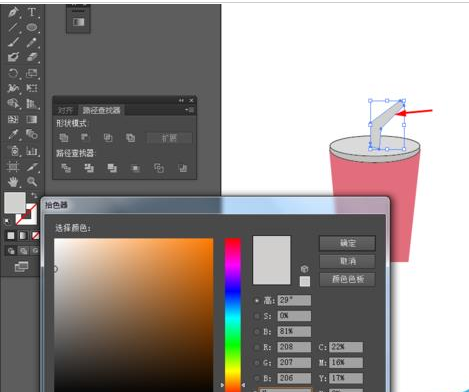Apply Merge pathfinder

coord(112,168)
